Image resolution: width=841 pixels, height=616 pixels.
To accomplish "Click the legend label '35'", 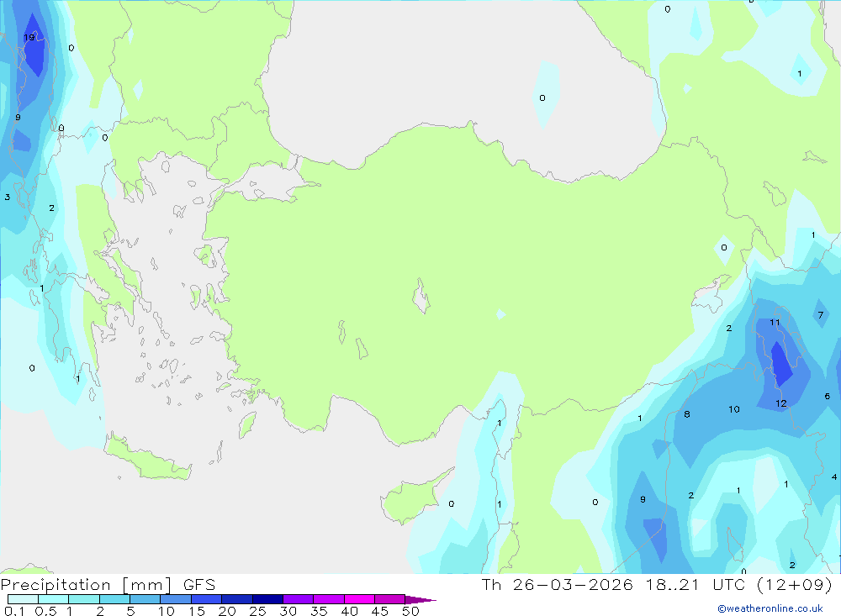I will click(319, 611).
